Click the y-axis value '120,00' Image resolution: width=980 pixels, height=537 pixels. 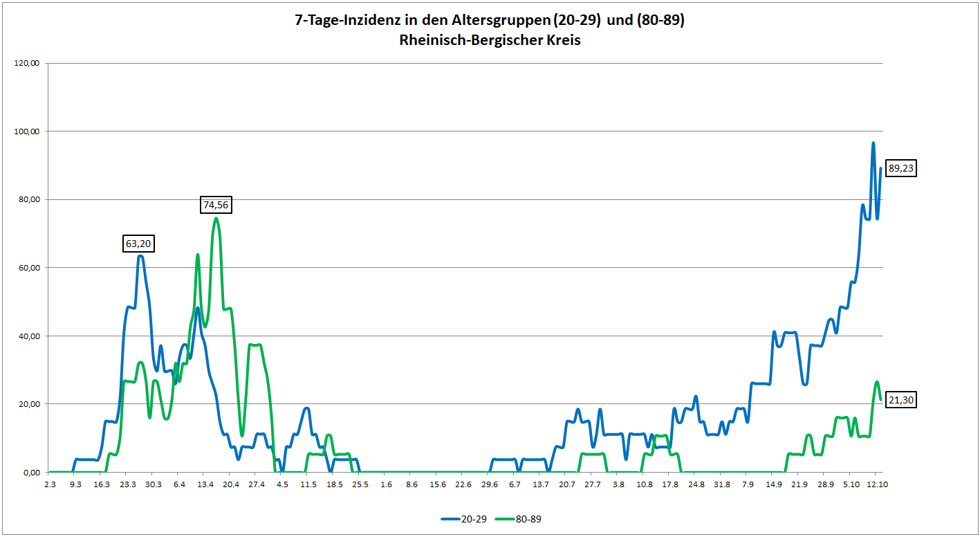pyautogui.click(x=28, y=63)
